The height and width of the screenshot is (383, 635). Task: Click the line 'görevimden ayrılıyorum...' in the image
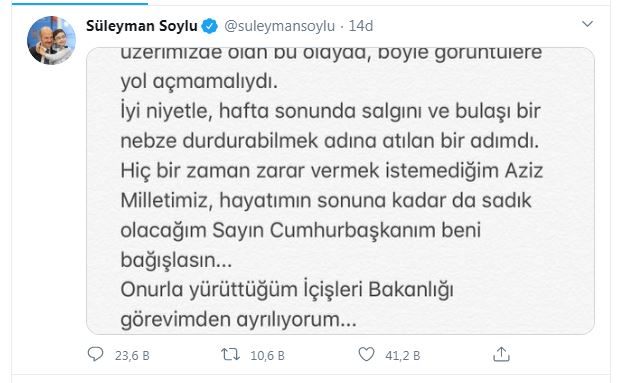239,319
